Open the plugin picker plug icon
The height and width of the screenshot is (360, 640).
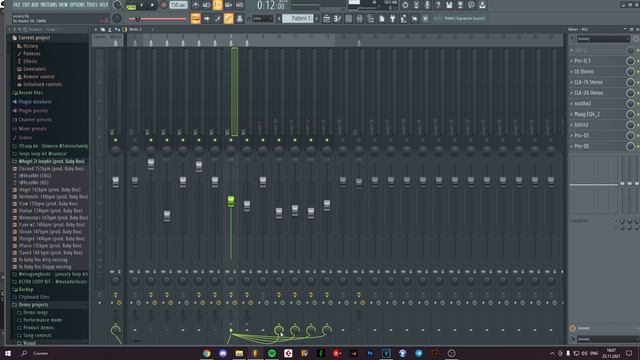tap(393, 18)
